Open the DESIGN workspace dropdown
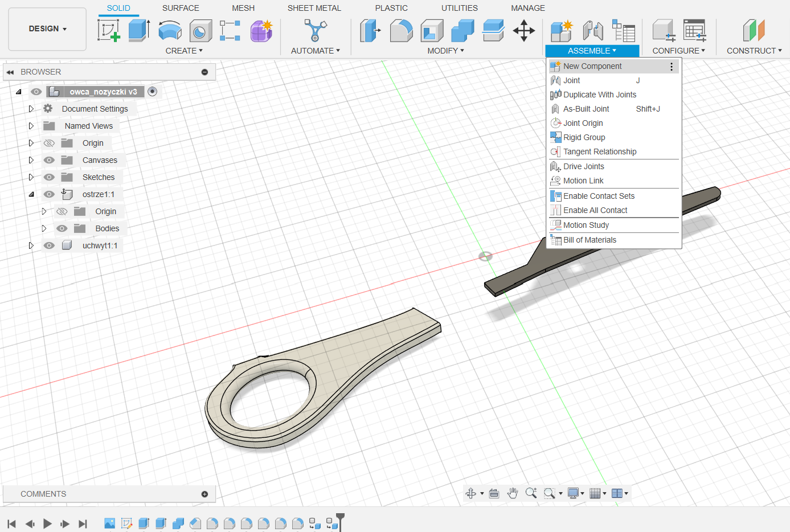 47,29
